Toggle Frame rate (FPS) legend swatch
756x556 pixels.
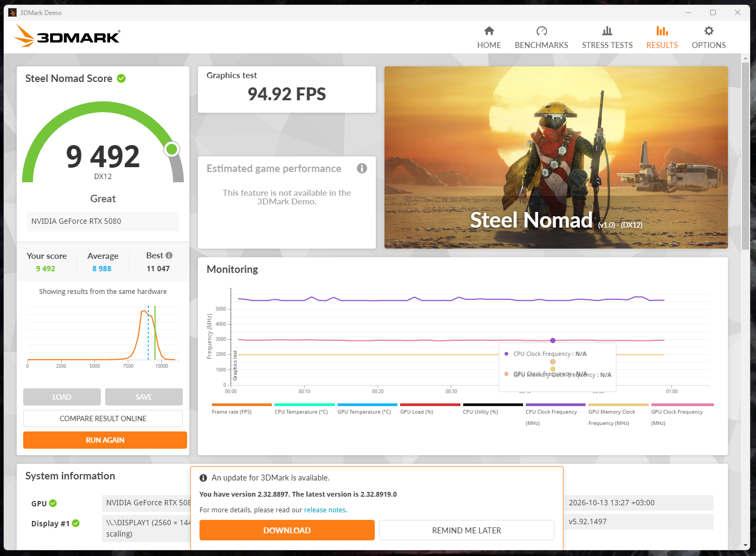[x=242, y=404]
